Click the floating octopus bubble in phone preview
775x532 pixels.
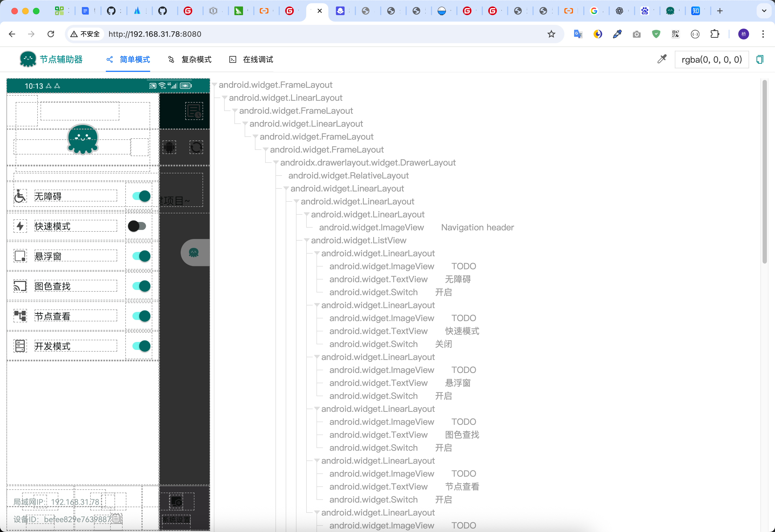coord(195,252)
